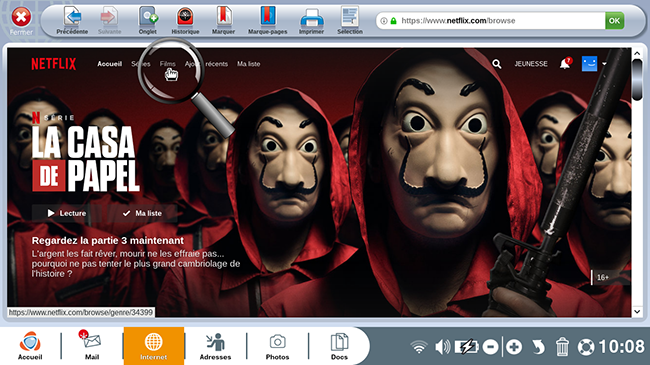Viewport: 650px width, 365px height.
Task: Open the Ajouts récents menu item
Action: point(206,64)
